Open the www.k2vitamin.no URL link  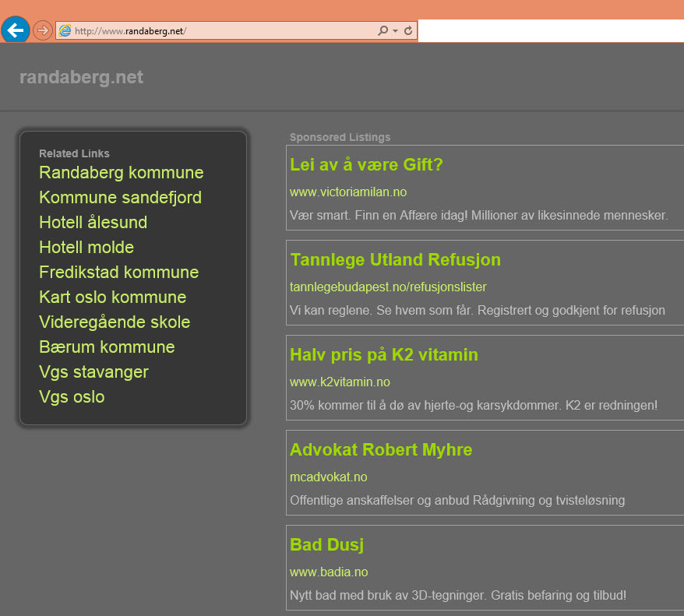[x=340, y=382]
